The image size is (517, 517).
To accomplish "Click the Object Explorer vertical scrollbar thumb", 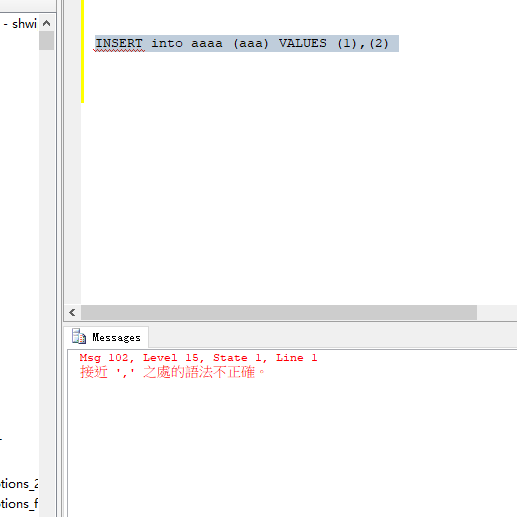I will (47, 40).
